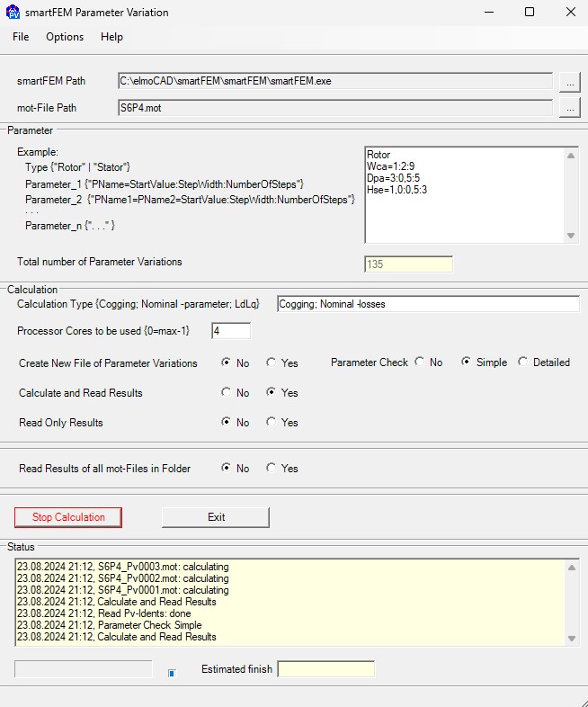This screenshot has height=707, width=588.
Task: Click the Processor Cores field
Action: click(x=231, y=331)
